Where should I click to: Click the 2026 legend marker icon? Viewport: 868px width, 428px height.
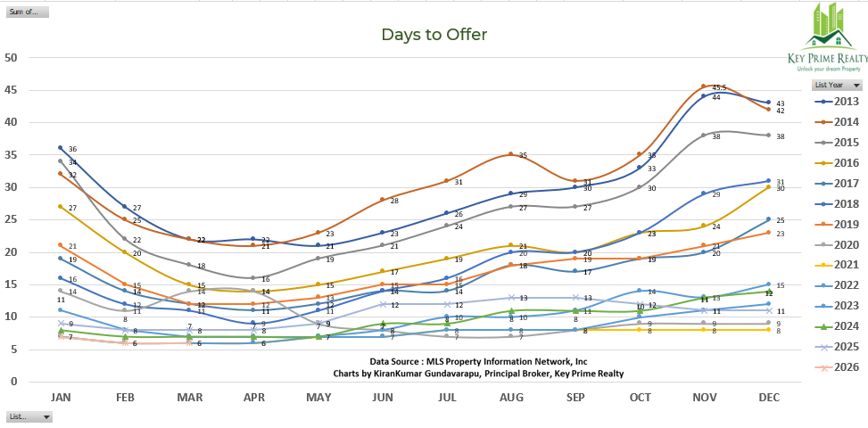coord(824,366)
